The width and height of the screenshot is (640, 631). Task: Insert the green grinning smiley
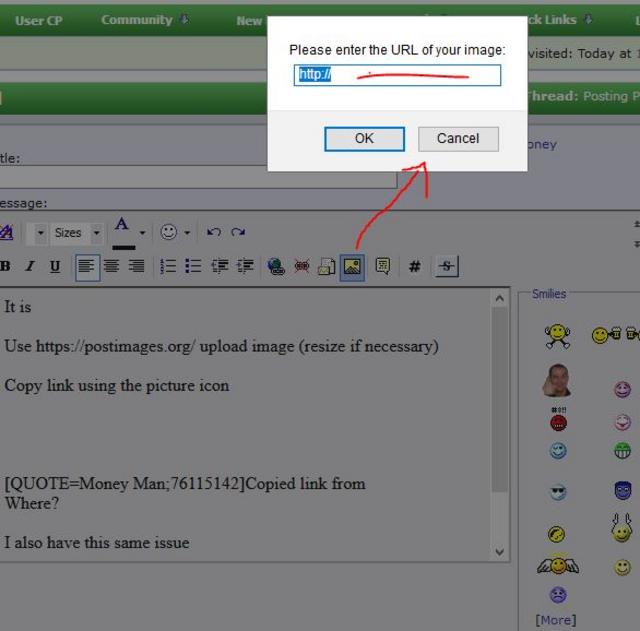click(x=622, y=451)
